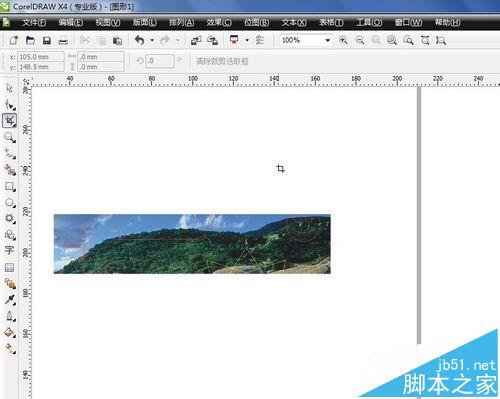Select the Table tool

click(x=9, y=267)
